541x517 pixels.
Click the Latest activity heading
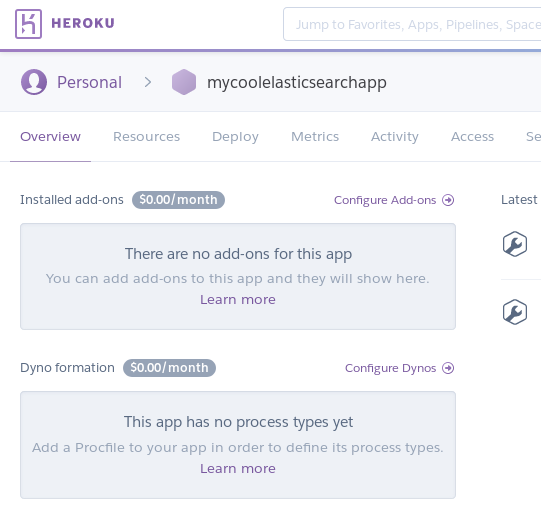pyautogui.click(x=520, y=200)
